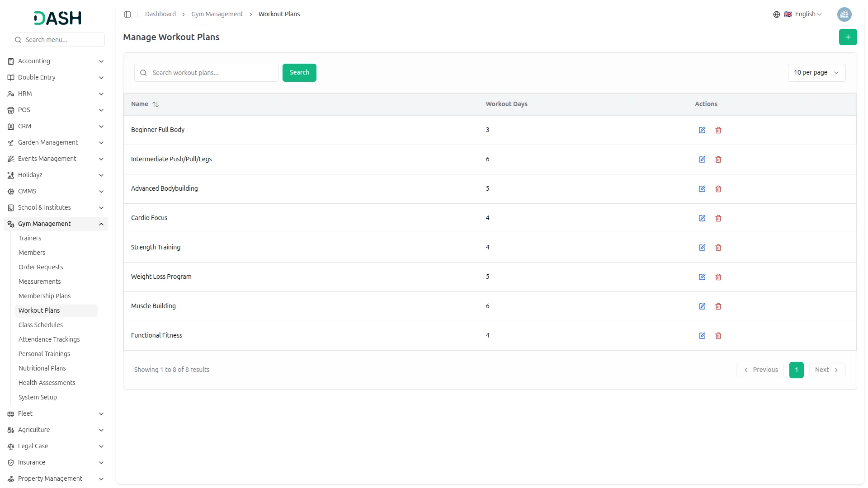Delete the Advanced Bodybuilding plan
The image size is (868, 488).
pos(718,189)
